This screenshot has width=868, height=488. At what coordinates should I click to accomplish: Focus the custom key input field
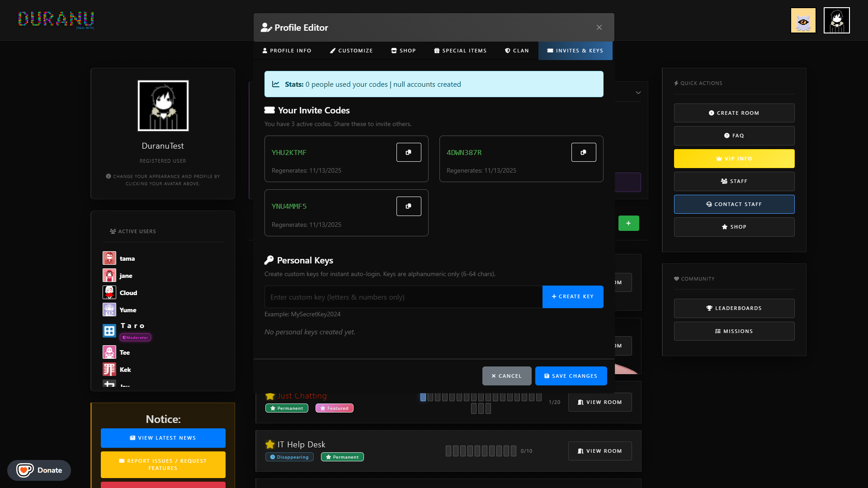pos(403,297)
